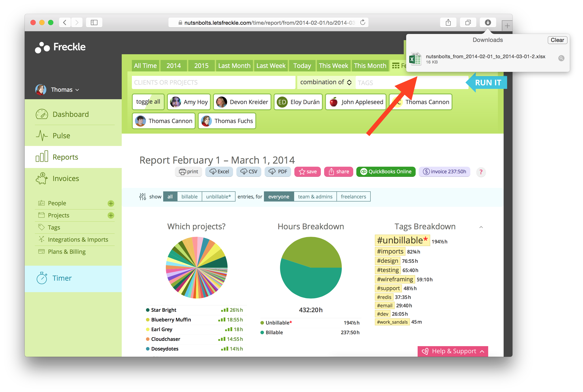Open Integrations & Imports menu item
The width and height of the screenshot is (583, 392).
pyautogui.click(x=78, y=239)
